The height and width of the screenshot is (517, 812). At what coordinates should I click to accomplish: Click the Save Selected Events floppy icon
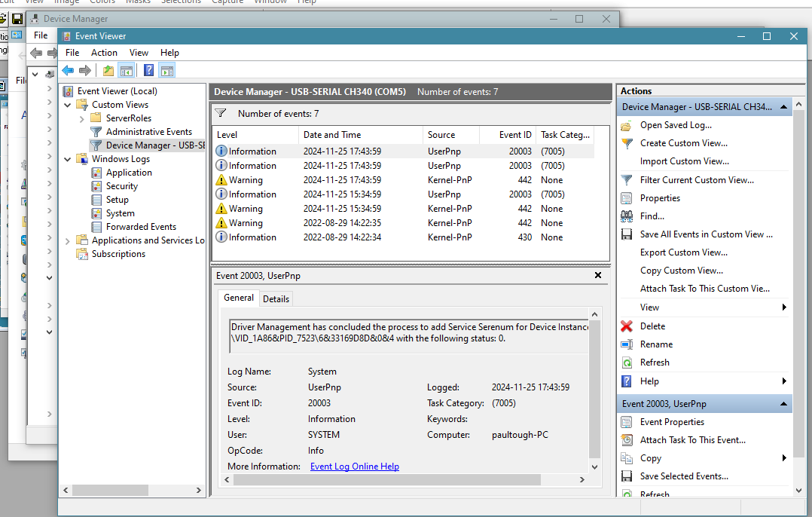[x=627, y=476]
